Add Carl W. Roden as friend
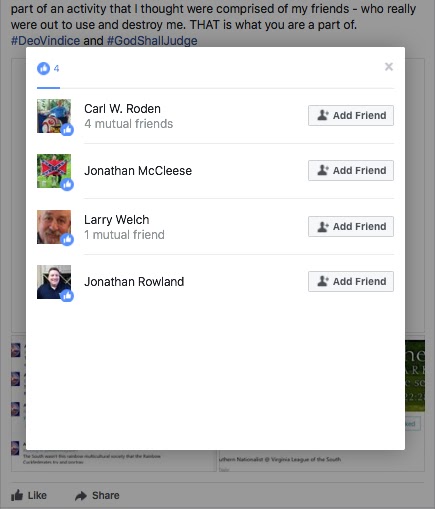Screen dimensions: 435x509 click(x=351, y=115)
